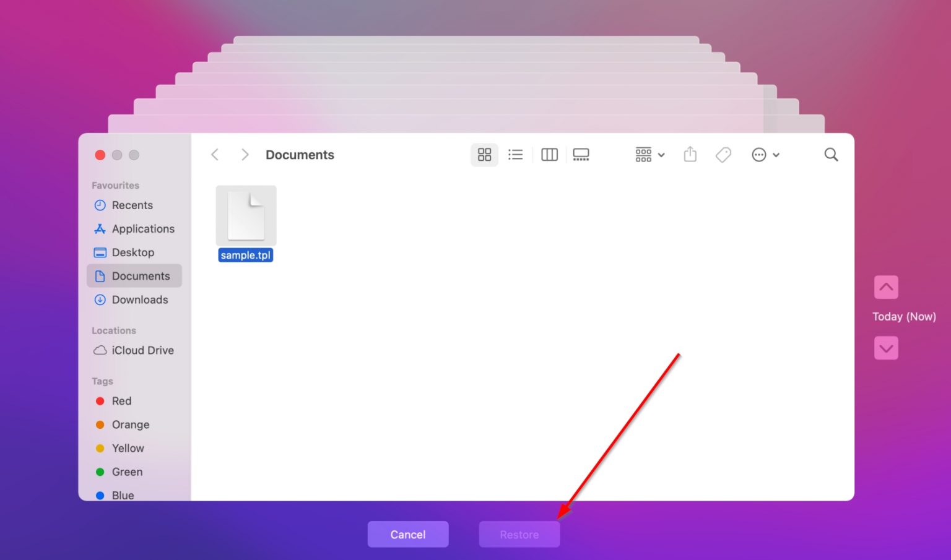This screenshot has width=951, height=560.
Task: Click the Restore button
Action: click(519, 534)
